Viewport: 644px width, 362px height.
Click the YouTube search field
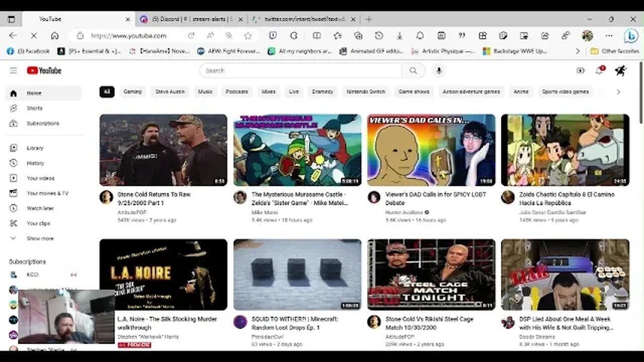tap(301, 71)
